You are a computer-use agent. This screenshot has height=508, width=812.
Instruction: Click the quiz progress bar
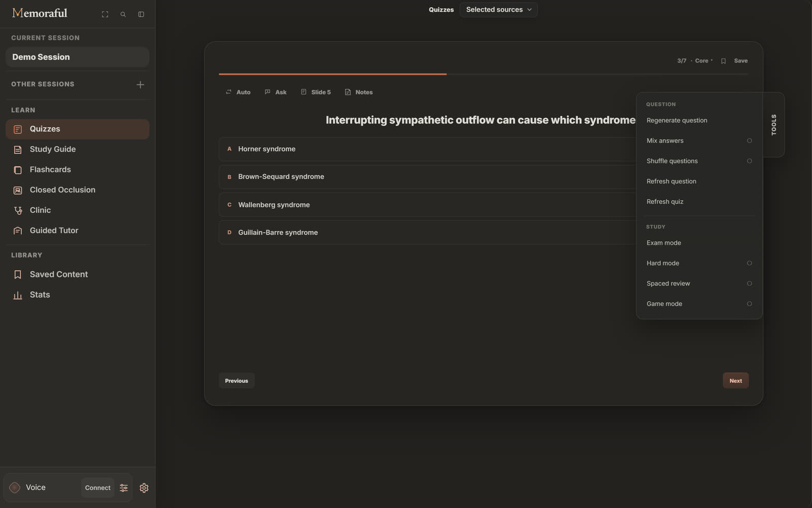[484, 74]
